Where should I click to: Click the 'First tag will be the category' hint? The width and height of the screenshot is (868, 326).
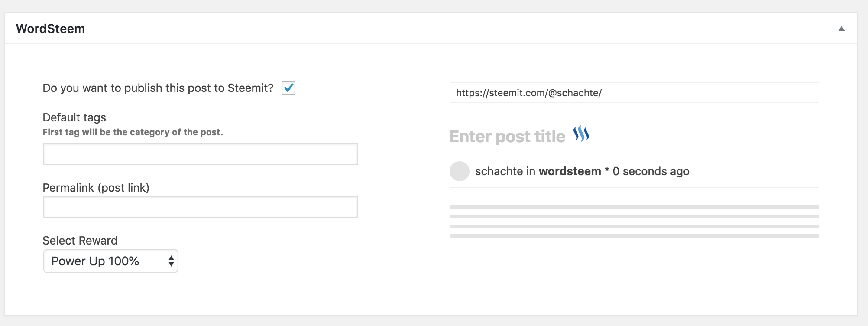[x=133, y=132]
